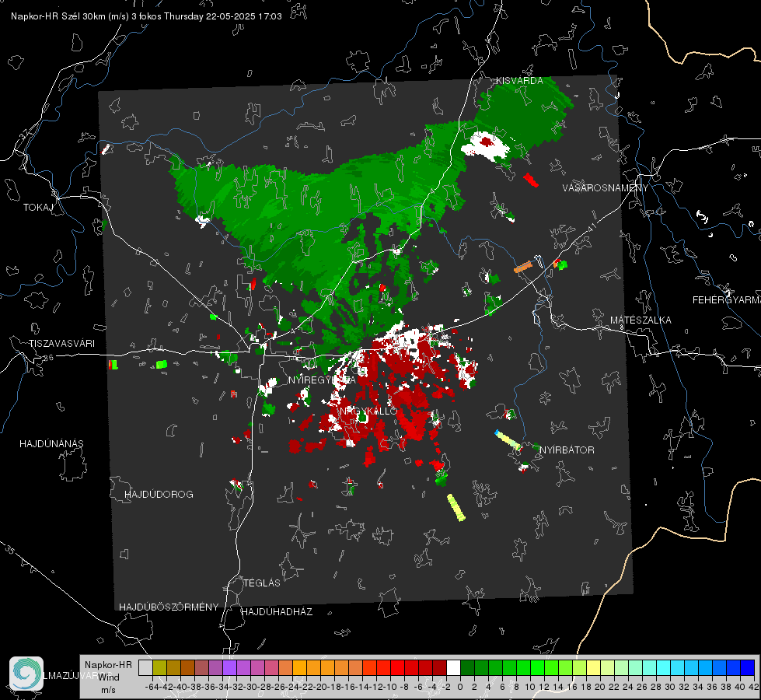761x700 pixels.
Task: Select the KISVÁRDA city label
Action: [x=519, y=81]
